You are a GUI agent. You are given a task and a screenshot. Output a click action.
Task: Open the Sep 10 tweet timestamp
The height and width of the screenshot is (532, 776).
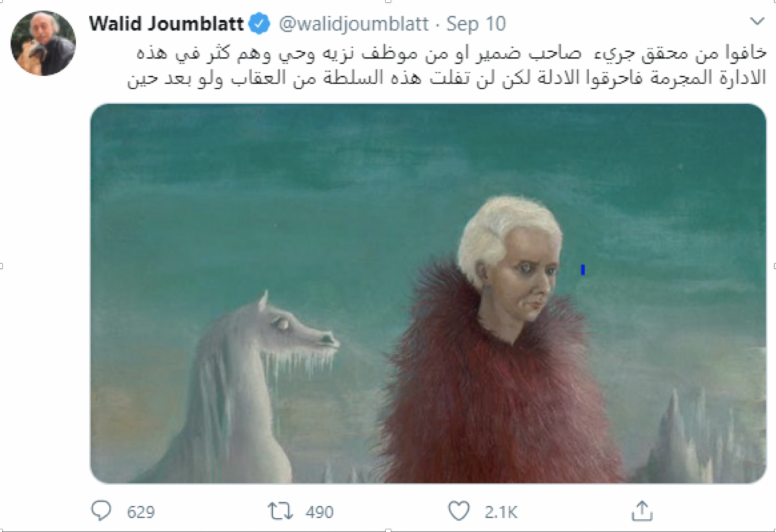point(477,25)
